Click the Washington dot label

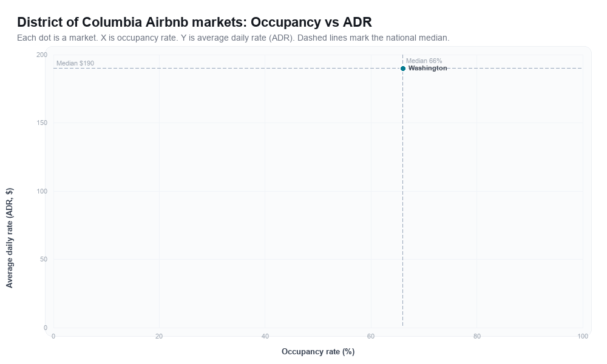tap(427, 68)
